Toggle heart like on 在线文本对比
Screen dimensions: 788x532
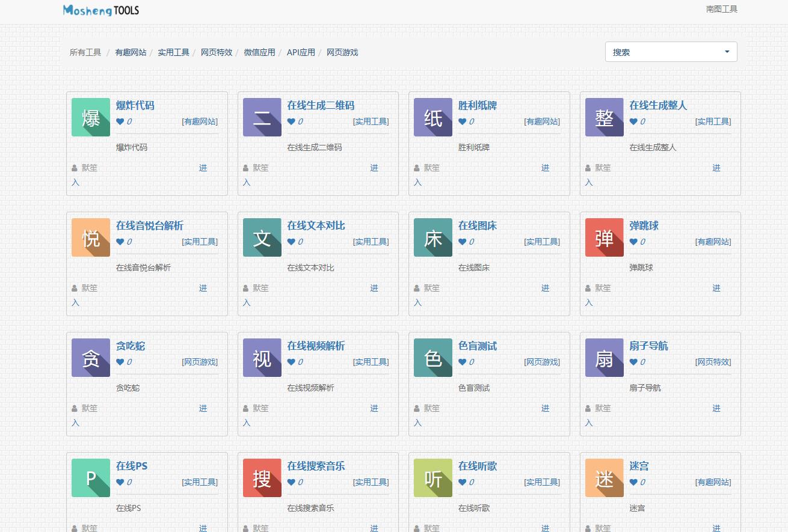tap(292, 242)
